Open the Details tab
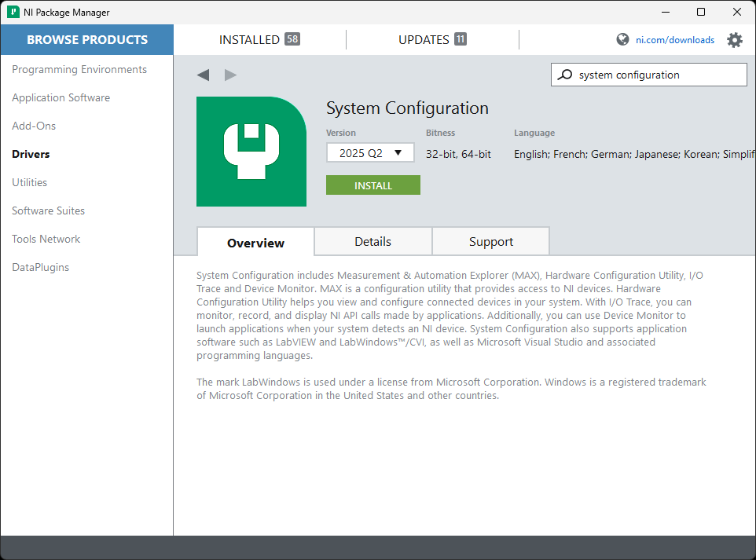 click(372, 241)
